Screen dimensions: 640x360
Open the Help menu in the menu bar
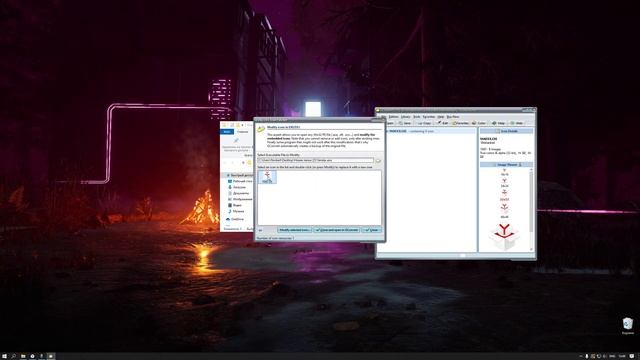click(x=441, y=117)
